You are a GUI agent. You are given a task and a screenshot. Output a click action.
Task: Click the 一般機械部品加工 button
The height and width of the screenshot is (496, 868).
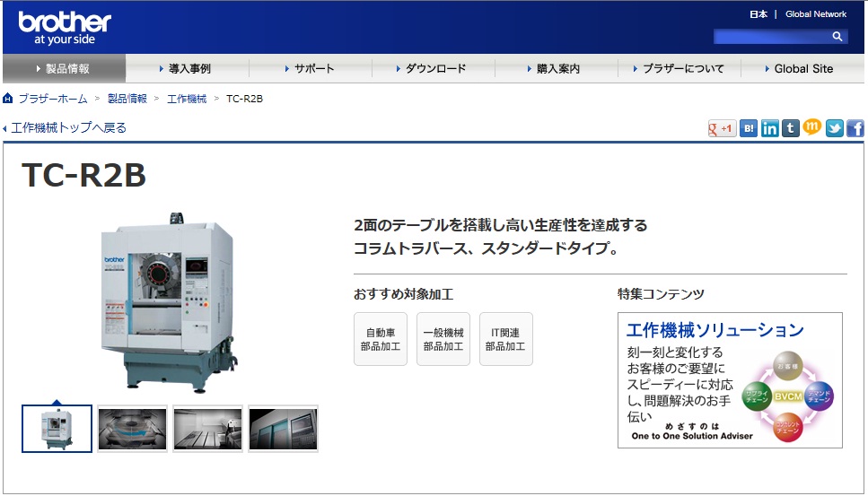coord(443,339)
